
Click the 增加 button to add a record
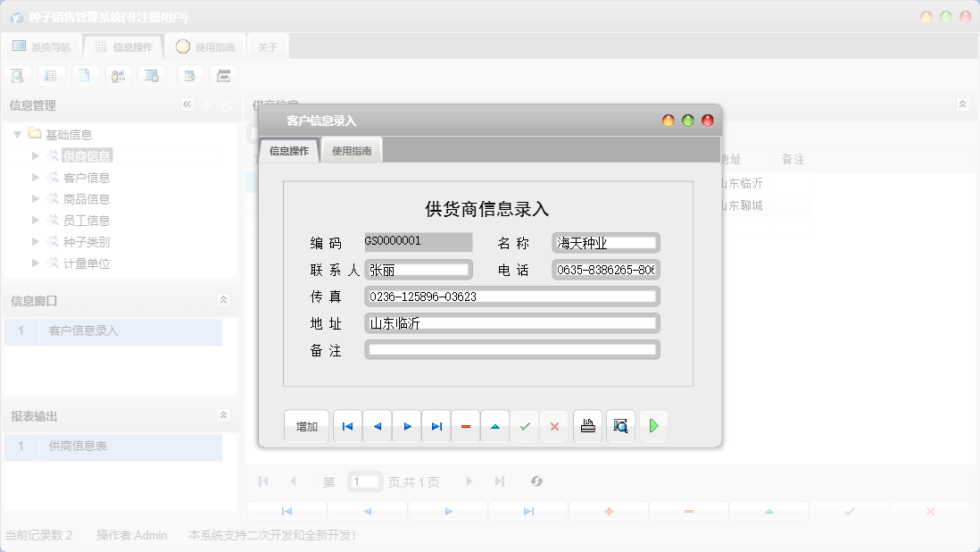tap(306, 426)
